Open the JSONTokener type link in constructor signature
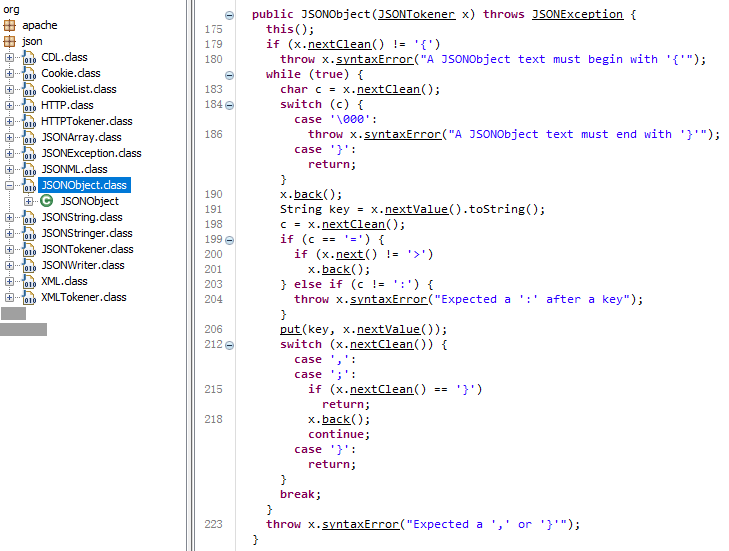This screenshot has width=729, height=551. pyautogui.click(x=417, y=14)
